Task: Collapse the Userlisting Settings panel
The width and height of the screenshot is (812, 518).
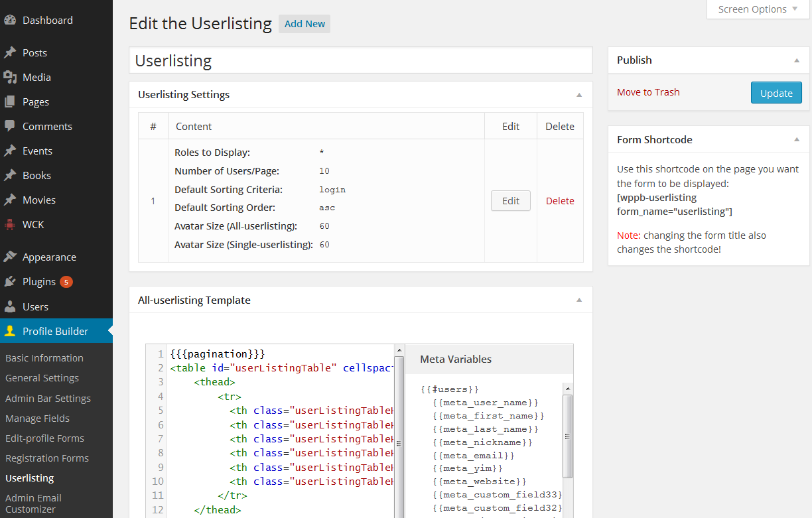Action: pyautogui.click(x=579, y=95)
